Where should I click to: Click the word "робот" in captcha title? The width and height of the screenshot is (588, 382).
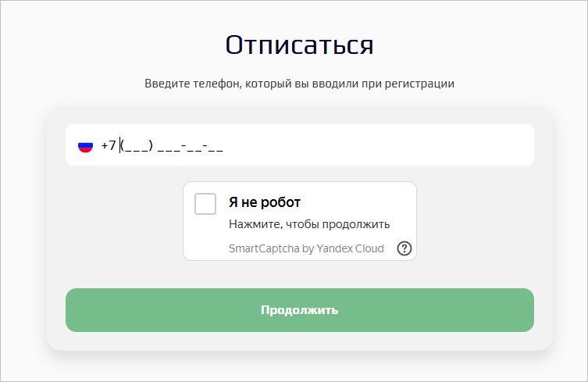pyautogui.click(x=280, y=202)
